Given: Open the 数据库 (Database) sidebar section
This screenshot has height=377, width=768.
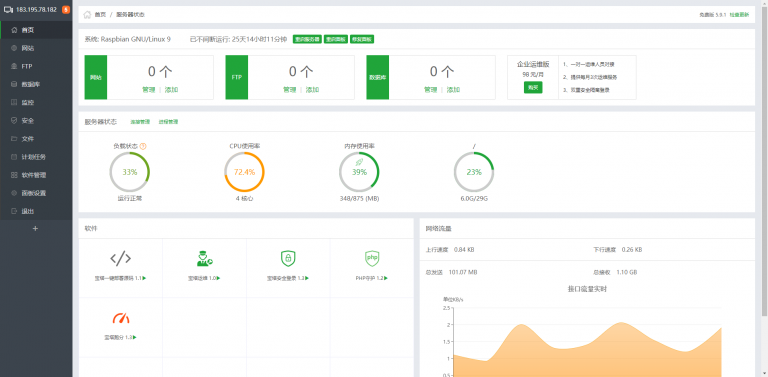Looking at the screenshot, I should (36, 84).
